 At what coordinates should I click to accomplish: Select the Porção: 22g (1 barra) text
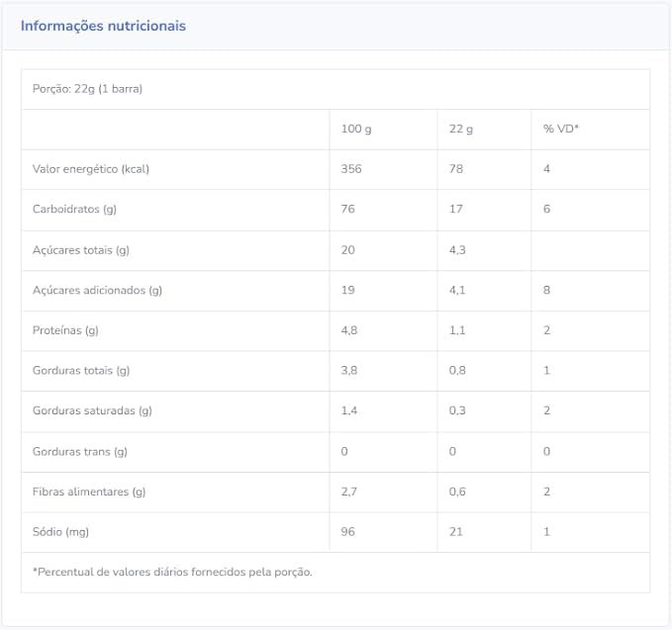[87, 89]
